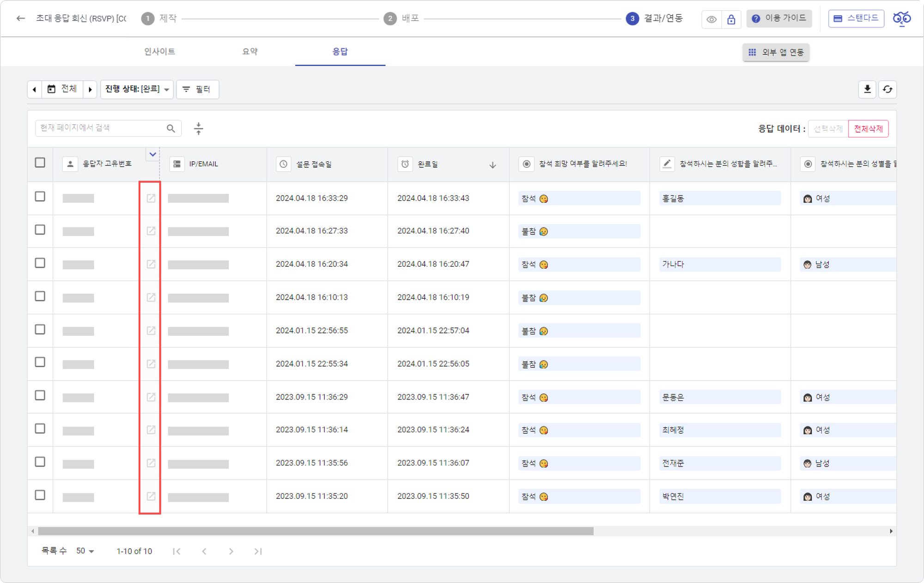Check the row completed 16:27:40
924x583 pixels.
coord(40,230)
